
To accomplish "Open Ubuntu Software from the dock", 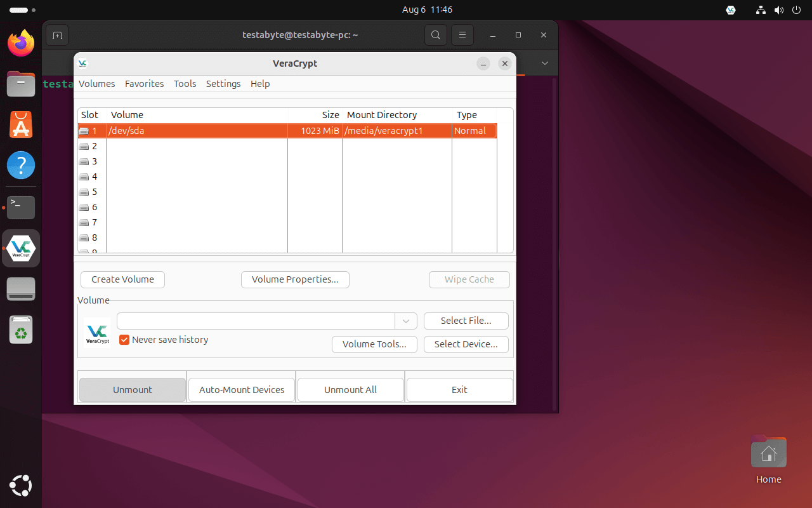I will [x=21, y=124].
